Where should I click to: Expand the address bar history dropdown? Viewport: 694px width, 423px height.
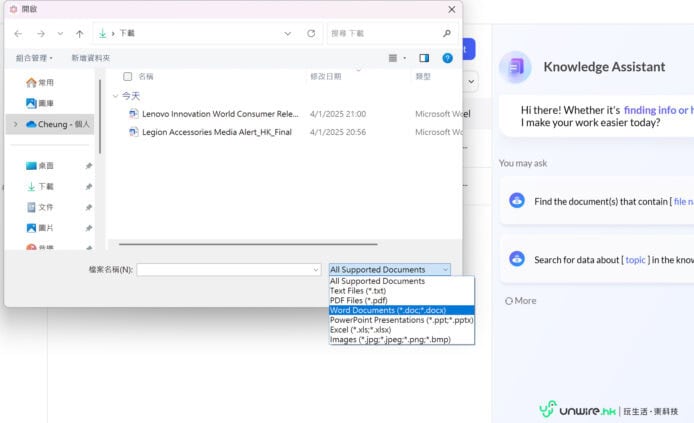coord(288,34)
